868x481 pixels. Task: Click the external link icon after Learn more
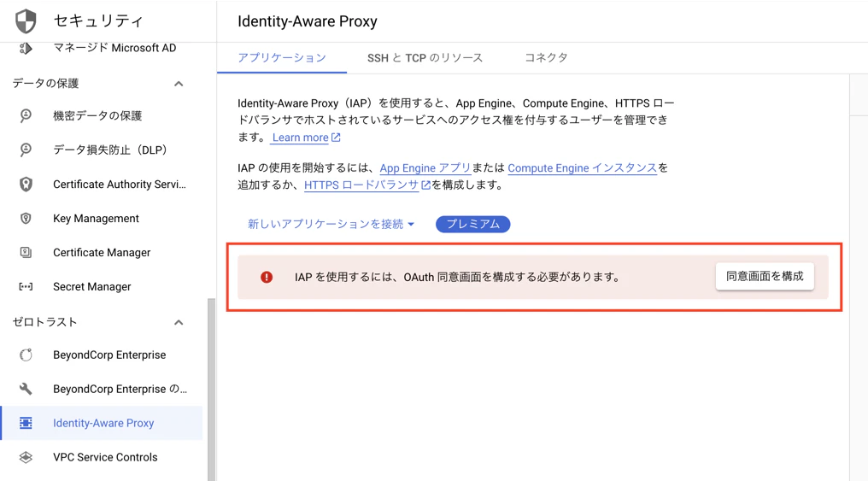[336, 138]
